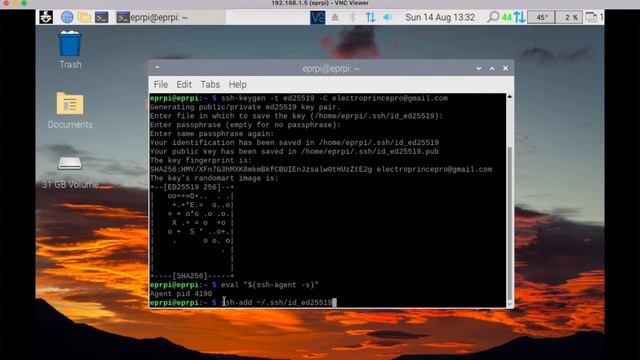Image resolution: width=640 pixels, height=360 pixels.
Task: Open the volume speaker icon
Action: click(387, 17)
